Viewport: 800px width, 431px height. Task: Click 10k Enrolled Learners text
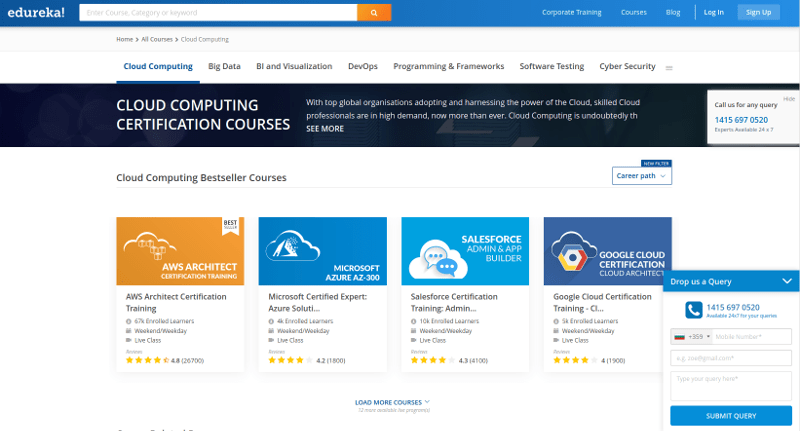coord(449,321)
